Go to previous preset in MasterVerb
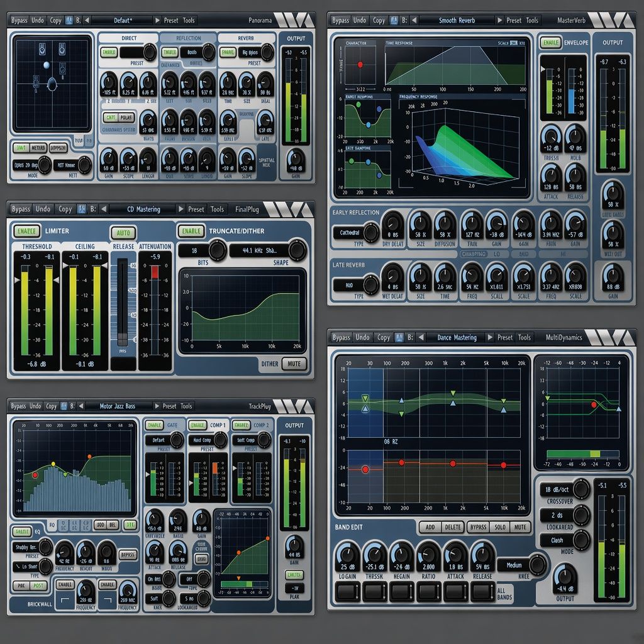 pos(414,20)
